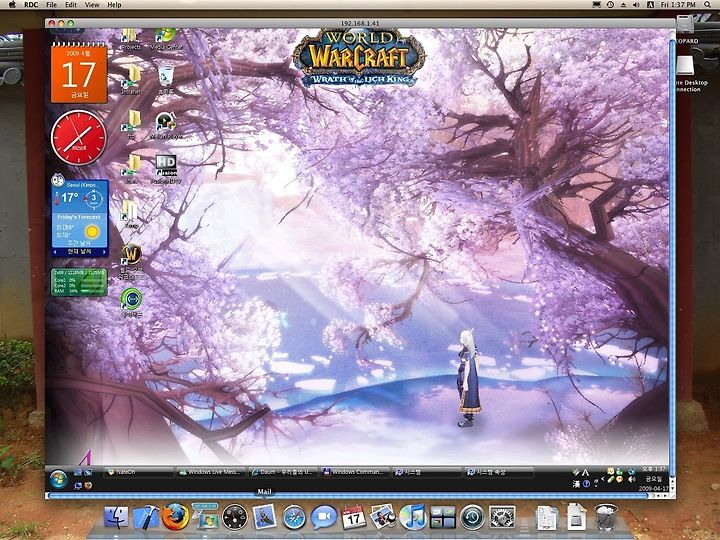
Task: Switch to Daum Internet Explorer taskbar button
Action: click(x=282, y=472)
